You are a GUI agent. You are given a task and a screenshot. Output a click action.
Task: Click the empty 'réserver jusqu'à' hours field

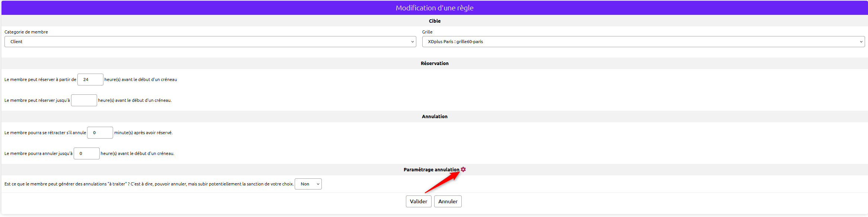coord(84,100)
